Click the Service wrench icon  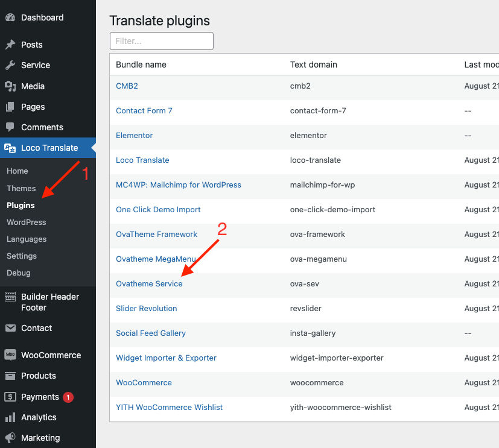(x=10, y=65)
